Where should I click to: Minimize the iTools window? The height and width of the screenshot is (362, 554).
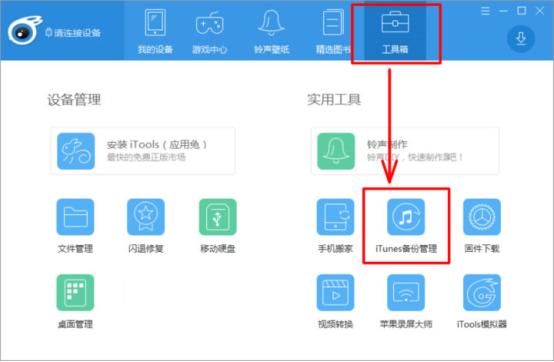[x=503, y=11]
